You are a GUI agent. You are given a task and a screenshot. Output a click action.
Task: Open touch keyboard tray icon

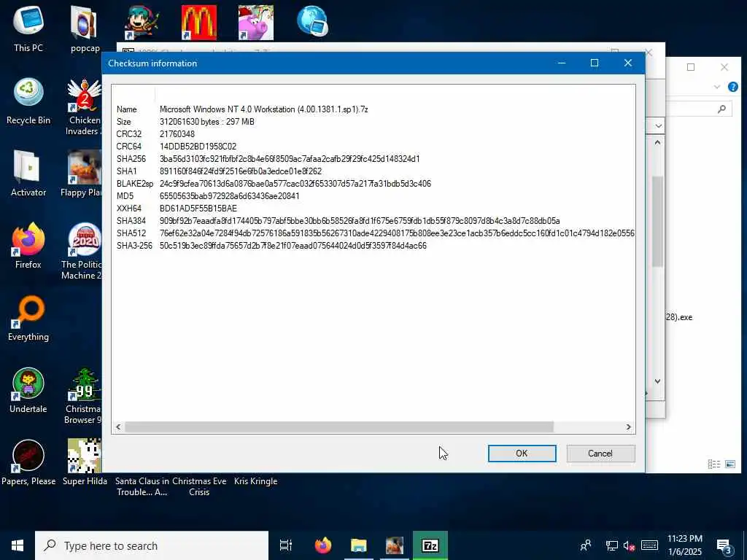[649, 545]
